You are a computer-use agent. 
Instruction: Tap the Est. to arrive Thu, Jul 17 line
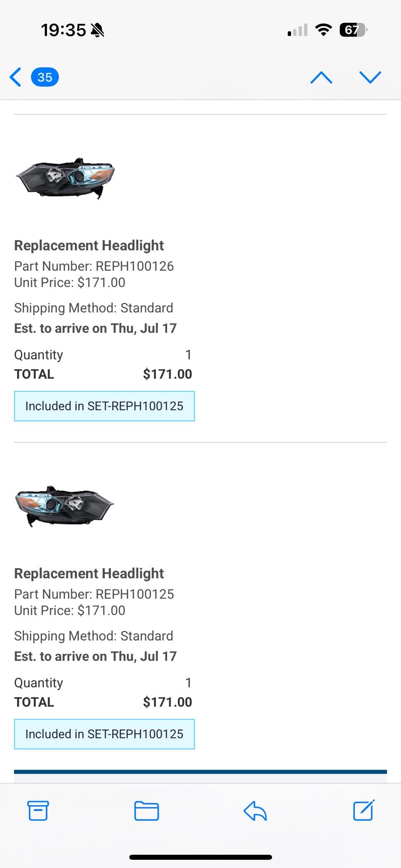tap(95, 328)
